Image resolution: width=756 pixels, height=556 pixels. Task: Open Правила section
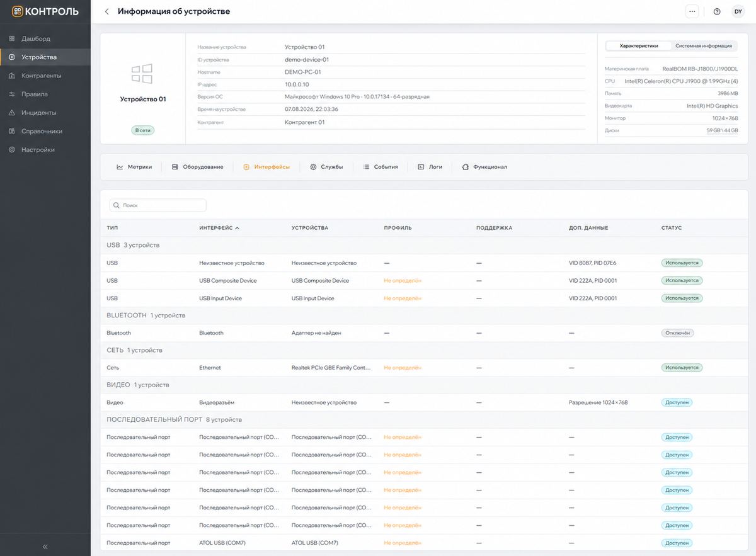[x=45, y=94]
